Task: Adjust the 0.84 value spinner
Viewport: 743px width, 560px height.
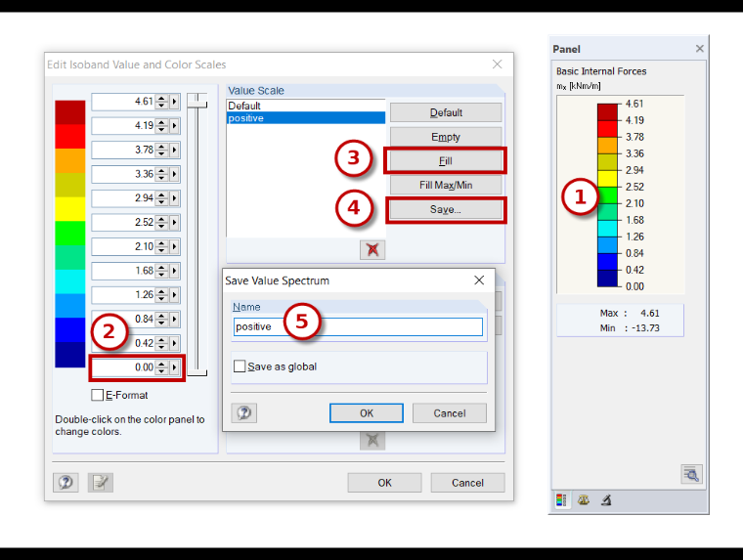Action: pos(162,319)
